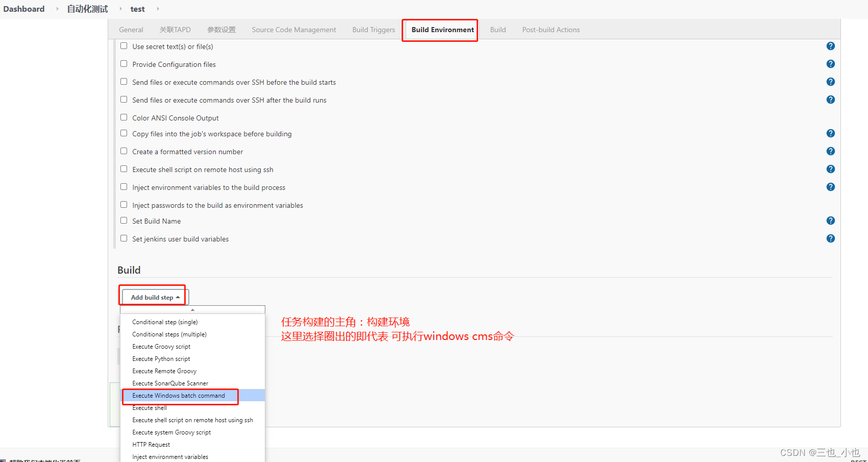Open the Add build step dropdown
The width and height of the screenshot is (868, 462).
[155, 297]
